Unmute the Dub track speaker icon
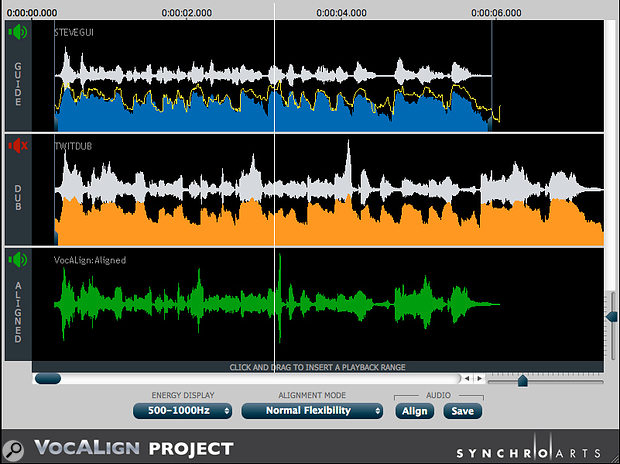This screenshot has width=620, height=464. pos(18,146)
